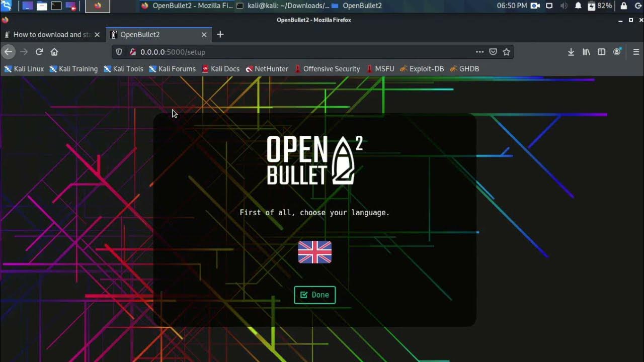Toggle the sidebar view icon
Image resolution: width=644 pixels, height=362 pixels.
[x=601, y=52]
